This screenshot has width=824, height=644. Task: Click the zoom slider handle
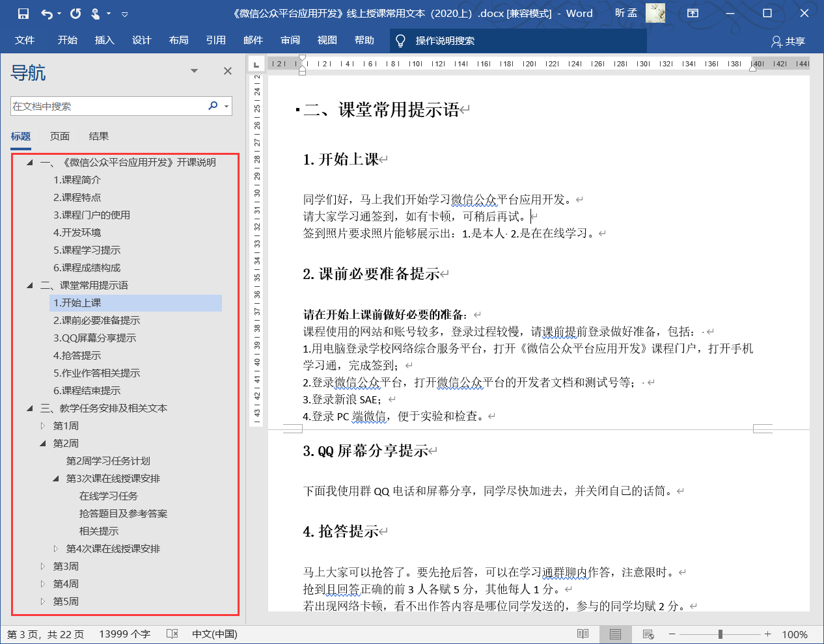tap(720, 634)
